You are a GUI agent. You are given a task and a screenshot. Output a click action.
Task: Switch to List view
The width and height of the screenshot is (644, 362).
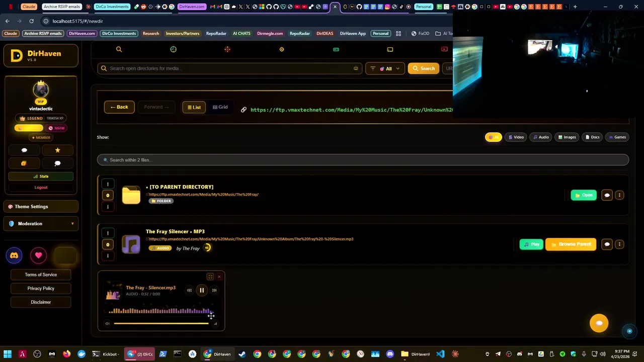coord(194,107)
